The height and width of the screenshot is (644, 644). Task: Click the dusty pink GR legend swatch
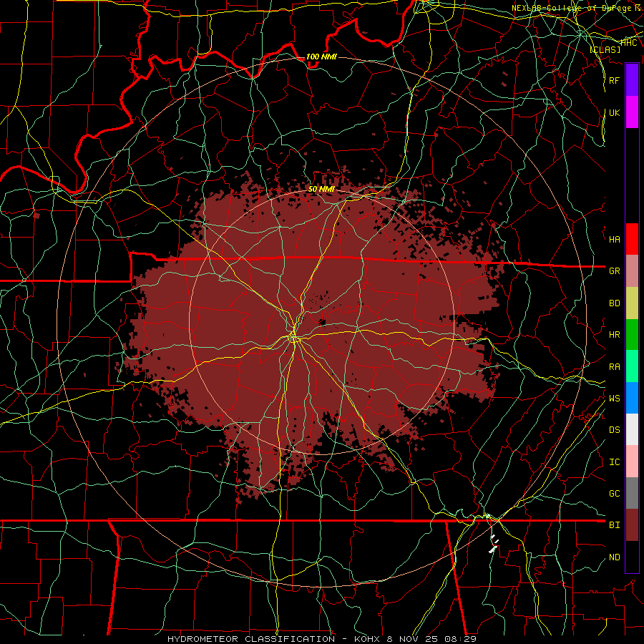(632, 270)
